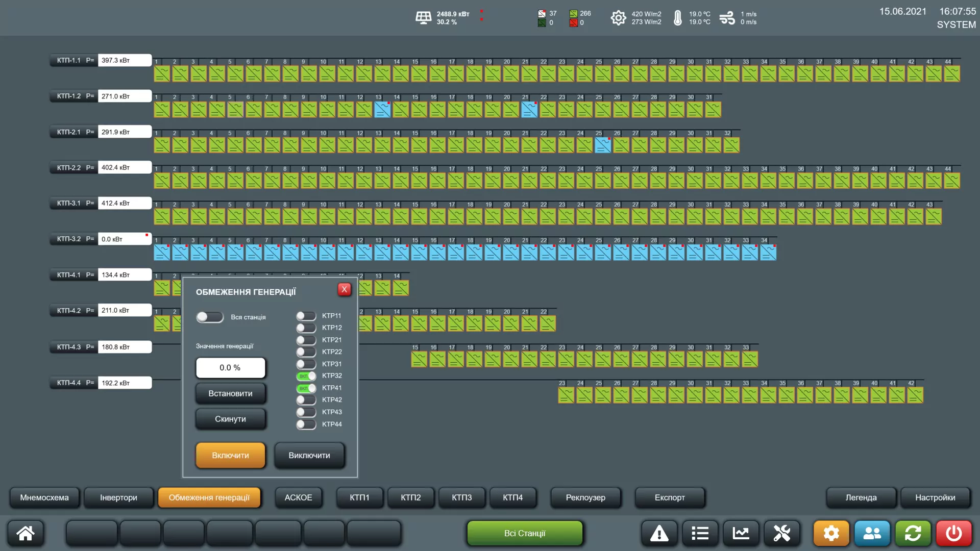Open the Реклоузер tab
This screenshot has height=551, width=980.
(x=585, y=497)
